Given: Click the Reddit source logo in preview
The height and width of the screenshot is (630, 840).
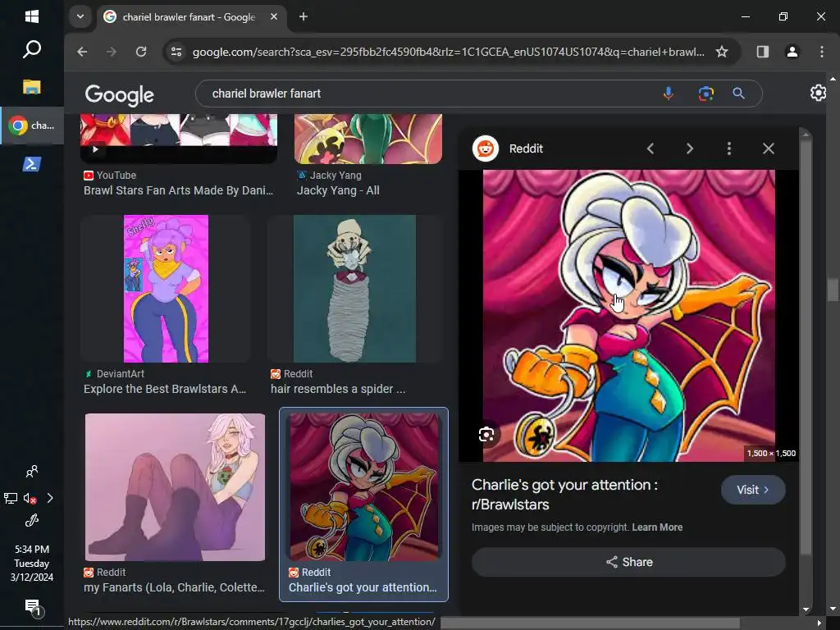Looking at the screenshot, I should pos(486,148).
